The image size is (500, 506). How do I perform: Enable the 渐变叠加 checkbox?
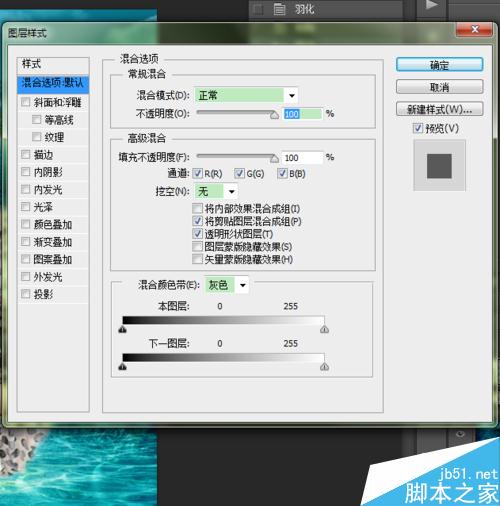point(26,241)
